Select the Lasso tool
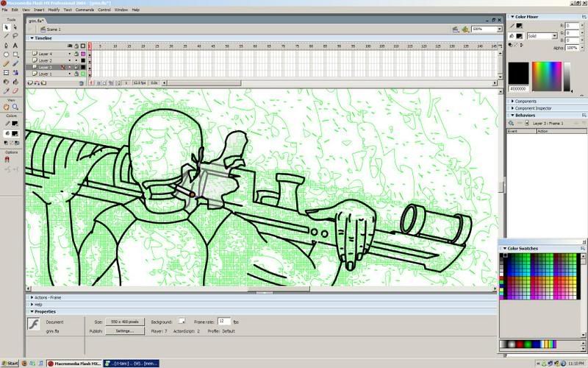This screenshot has height=368, width=588. (x=15, y=36)
